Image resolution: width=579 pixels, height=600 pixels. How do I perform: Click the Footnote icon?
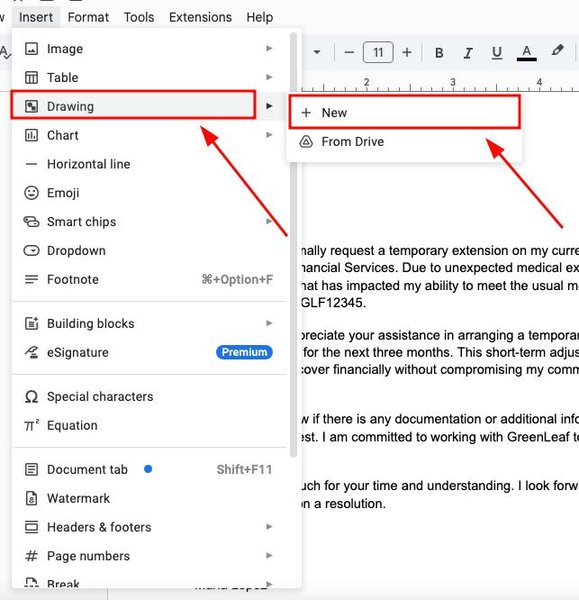[31, 279]
